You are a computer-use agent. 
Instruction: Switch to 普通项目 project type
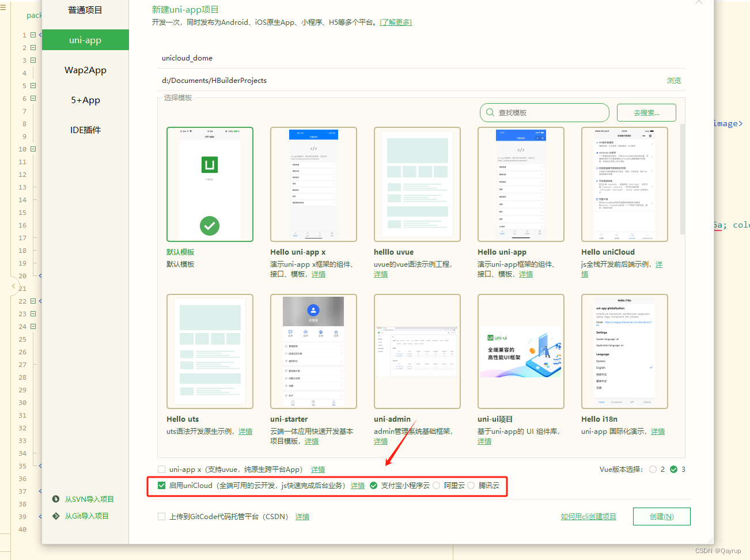[x=85, y=10]
